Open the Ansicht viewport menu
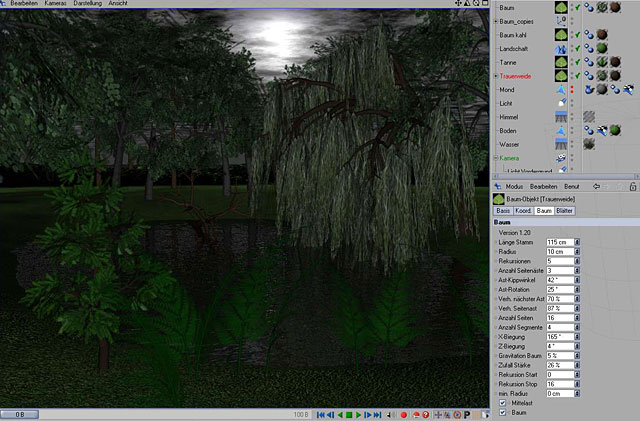 (118, 3)
